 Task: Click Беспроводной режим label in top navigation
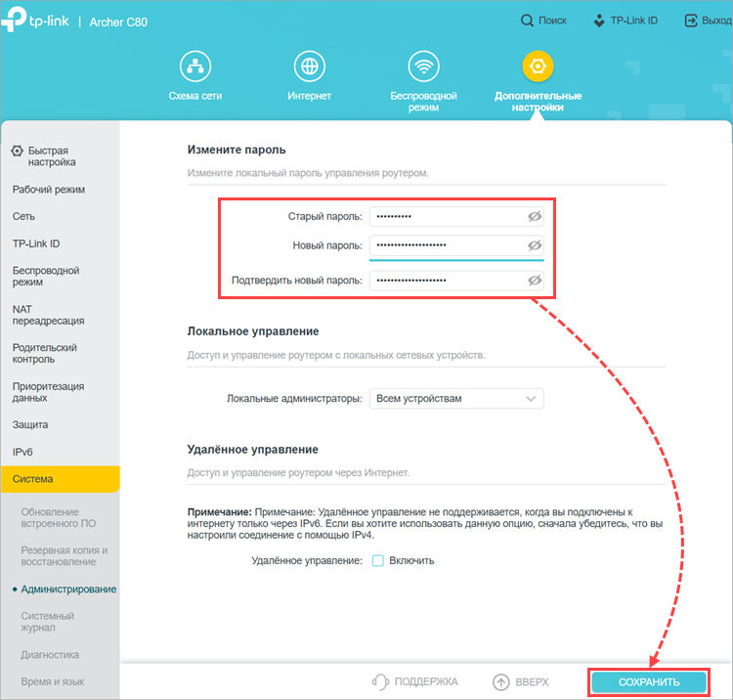coord(423,102)
